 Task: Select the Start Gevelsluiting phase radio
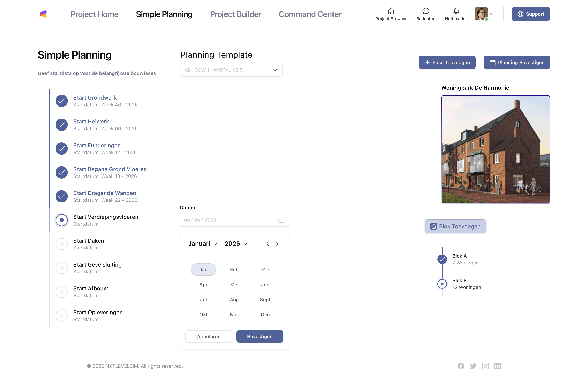click(x=62, y=268)
